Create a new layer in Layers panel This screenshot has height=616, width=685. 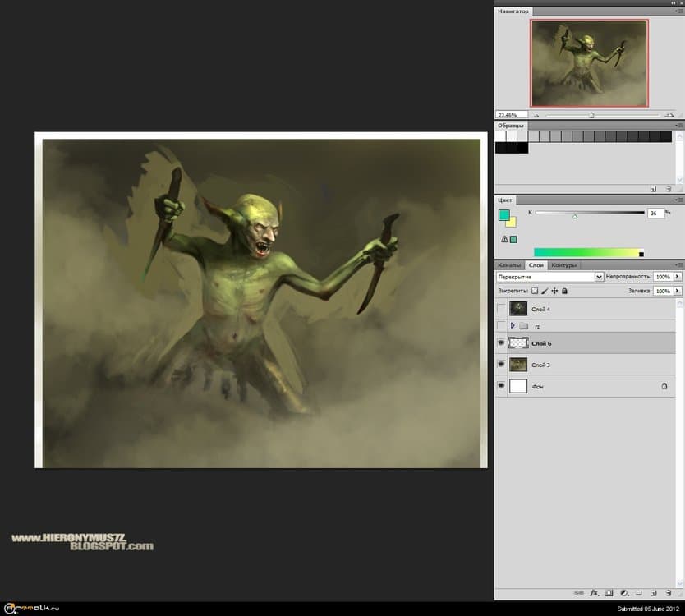(654, 593)
